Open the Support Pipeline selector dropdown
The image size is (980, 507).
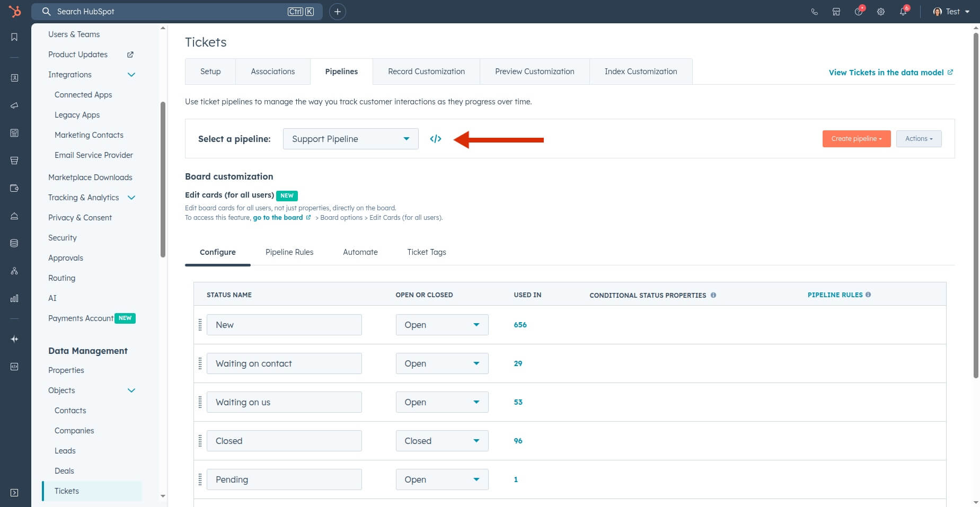pyautogui.click(x=350, y=139)
